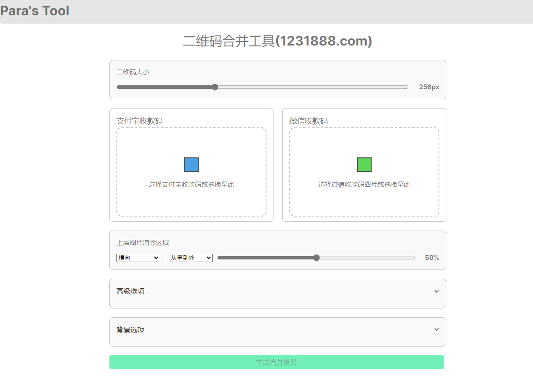Click the 上层图片清除区域 slider handle
This screenshot has height=392, width=533.
tap(316, 258)
